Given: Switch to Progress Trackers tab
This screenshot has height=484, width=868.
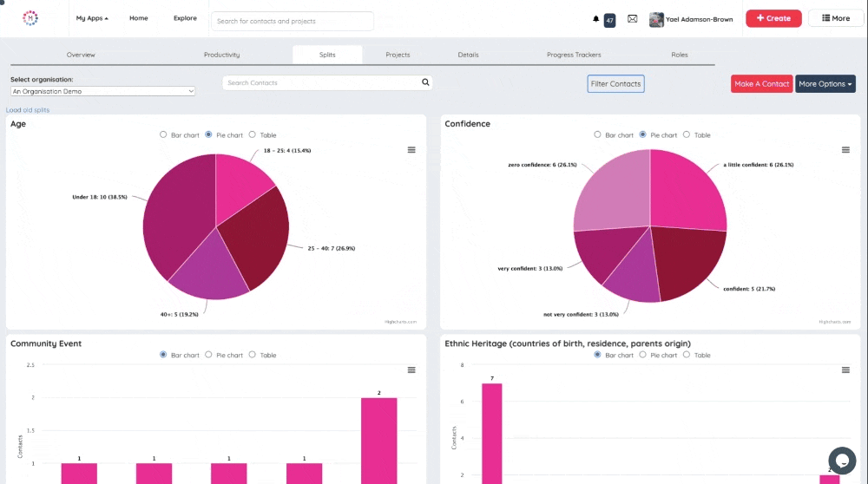Looking at the screenshot, I should tap(574, 55).
